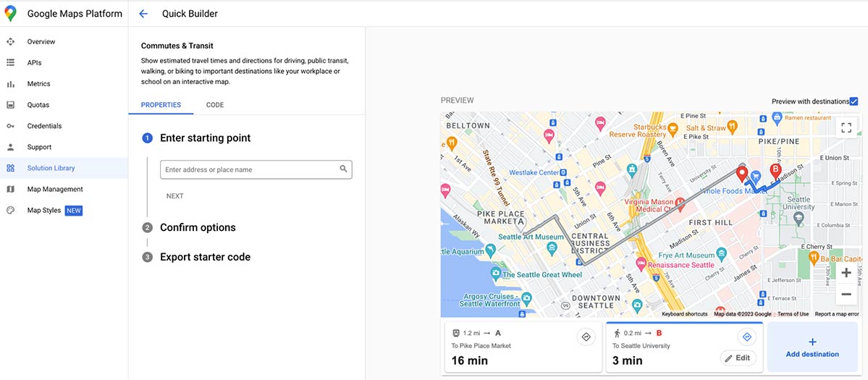This screenshot has width=868, height=380.
Task: Click directions icon on Pike Place Market card
Action: coord(586,337)
